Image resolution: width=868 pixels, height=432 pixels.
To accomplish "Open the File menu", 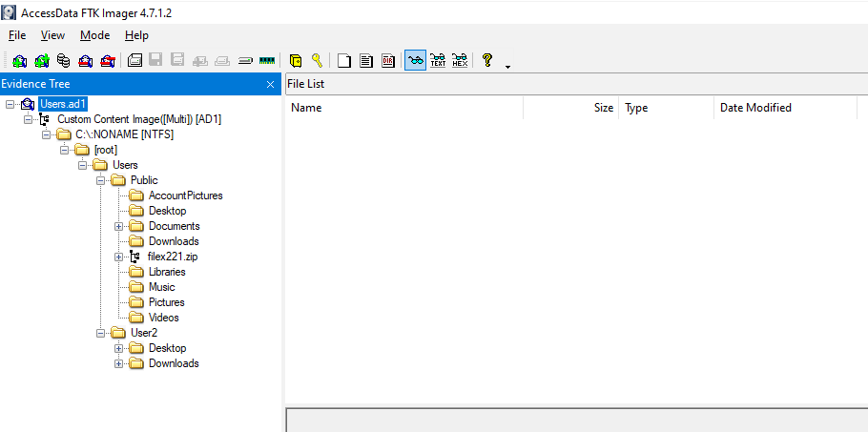I will coord(17,35).
